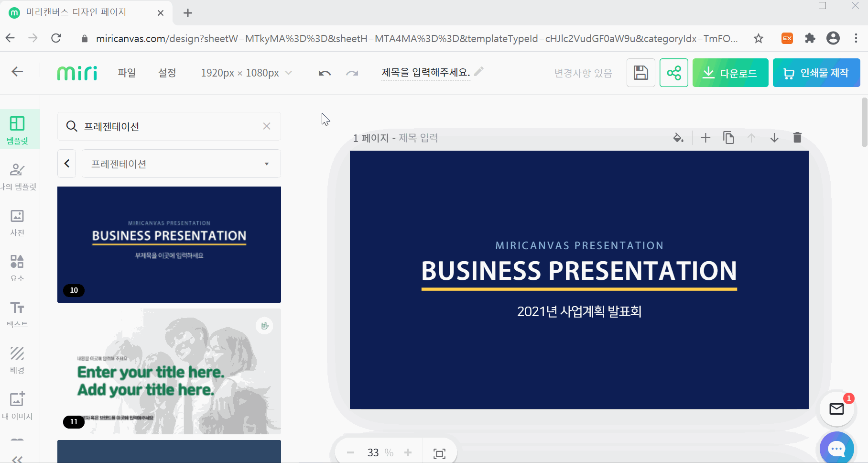Click the miri logo
The image size is (868, 463).
(77, 73)
